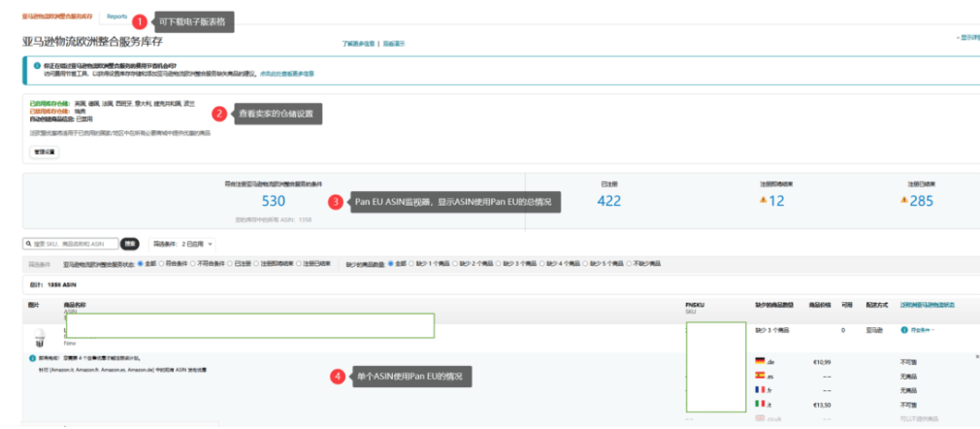Select the 亚马逊物流欧洲整合服务库存 tab
980x429 pixels.
(x=57, y=16)
